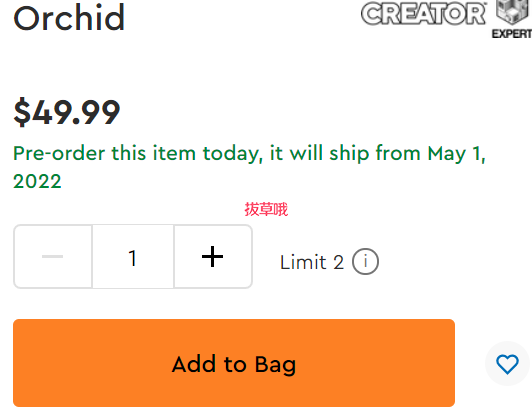Click the EXPERT text under the logo
Image resolution: width=532 pixels, height=418 pixels.
pyautogui.click(x=512, y=34)
